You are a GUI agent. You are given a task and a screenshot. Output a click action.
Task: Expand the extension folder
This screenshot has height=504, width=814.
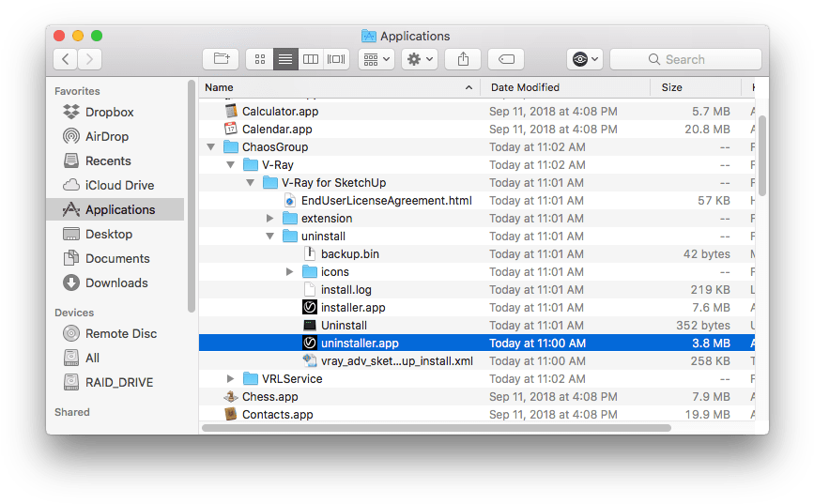click(x=270, y=219)
